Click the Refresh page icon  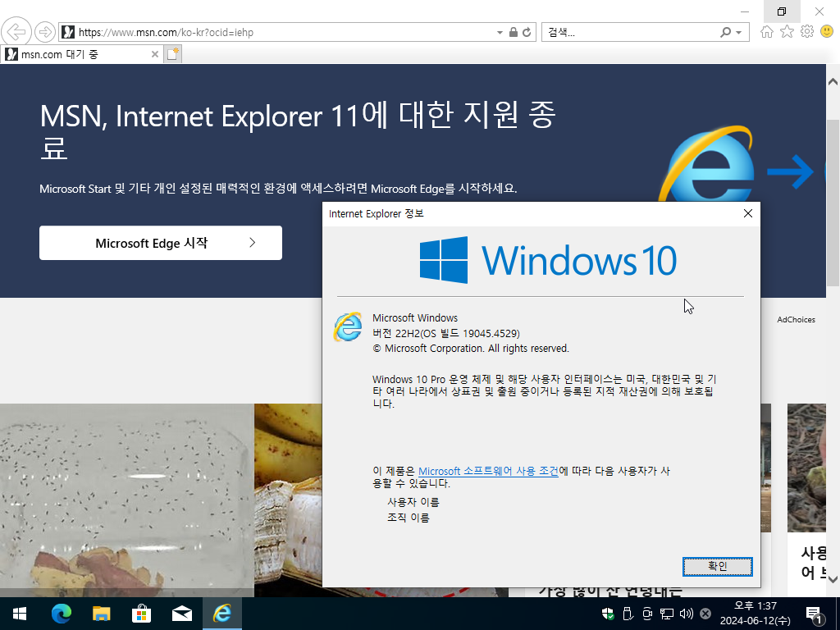pos(527,32)
